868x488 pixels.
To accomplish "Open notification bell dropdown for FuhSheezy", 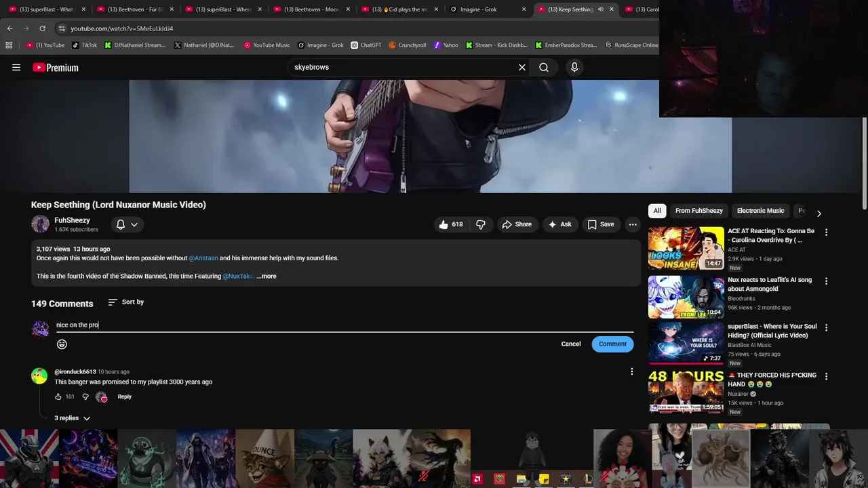I will tap(127, 224).
